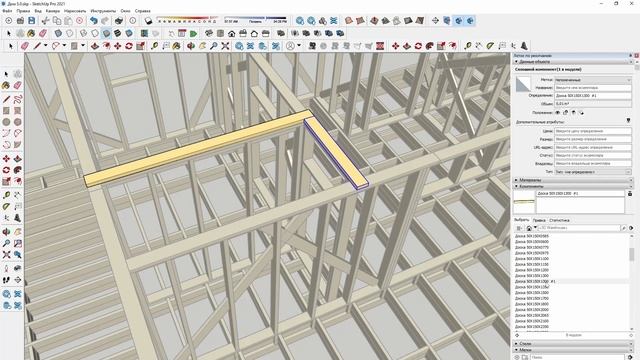
Task: Play the scene animation green arrow
Action: pyautogui.click(x=193, y=33)
